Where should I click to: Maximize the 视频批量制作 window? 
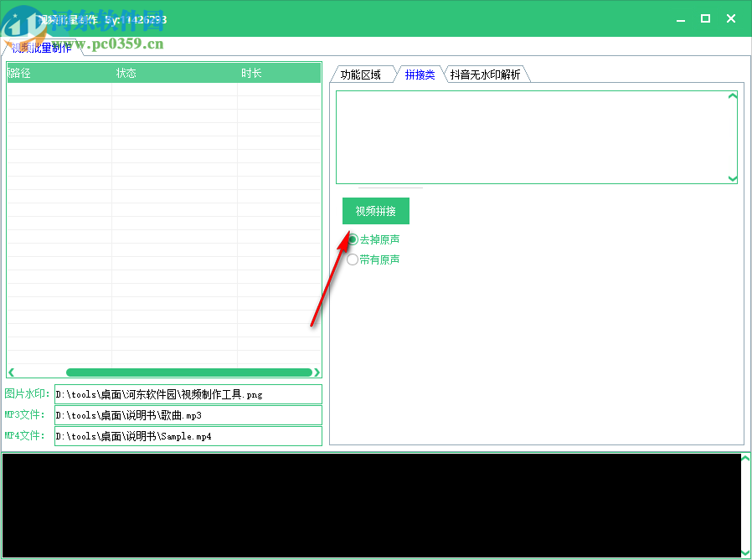(x=705, y=18)
